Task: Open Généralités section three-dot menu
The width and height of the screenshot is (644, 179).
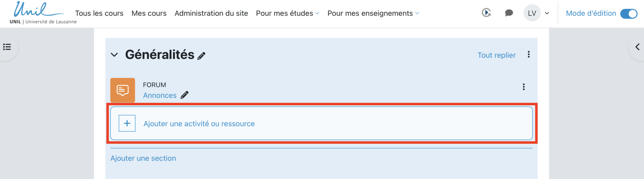Action: (529, 55)
